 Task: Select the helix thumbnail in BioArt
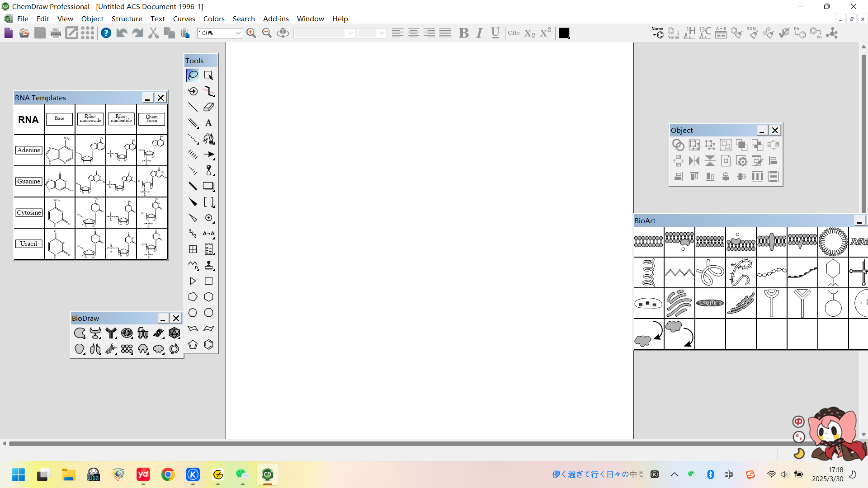(x=648, y=272)
